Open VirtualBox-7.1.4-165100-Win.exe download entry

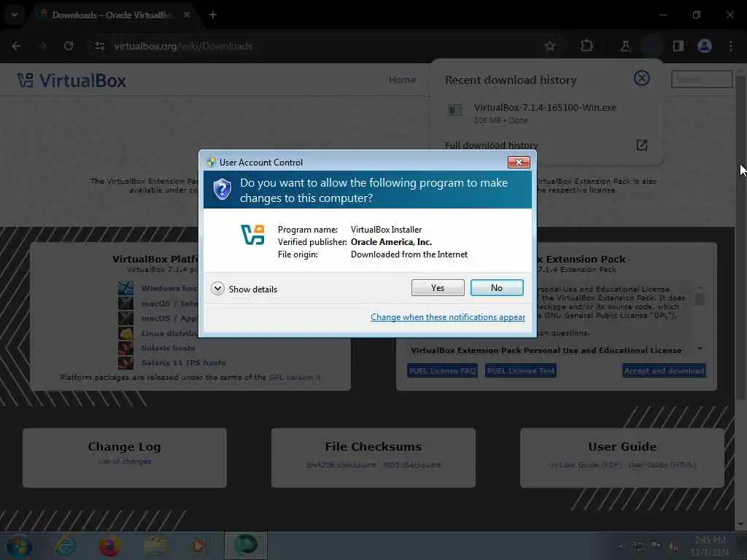point(545,113)
